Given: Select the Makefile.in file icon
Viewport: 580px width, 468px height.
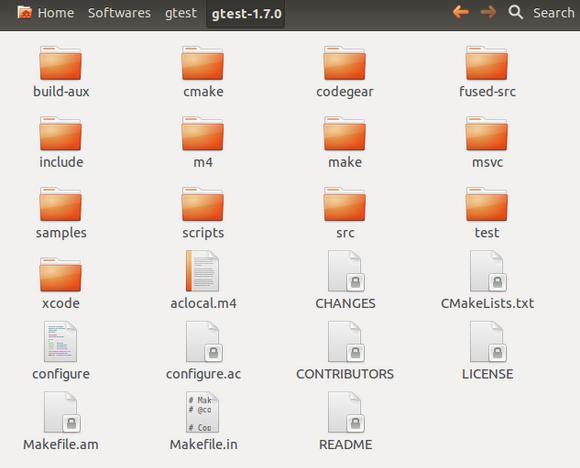Looking at the screenshot, I should (x=202, y=412).
